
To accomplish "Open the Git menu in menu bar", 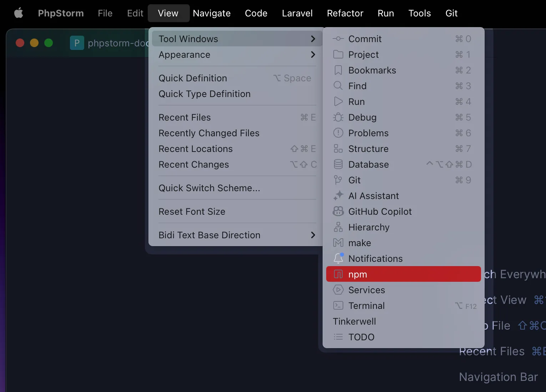I will point(451,13).
